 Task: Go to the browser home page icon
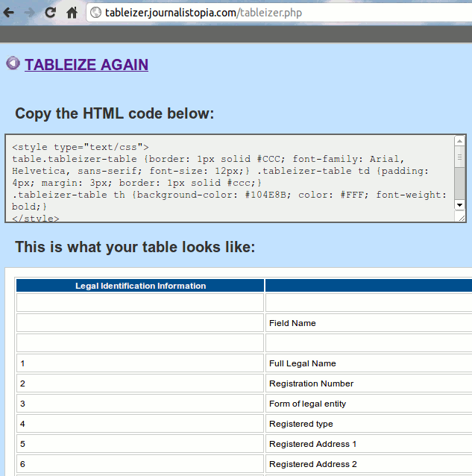[x=72, y=13]
